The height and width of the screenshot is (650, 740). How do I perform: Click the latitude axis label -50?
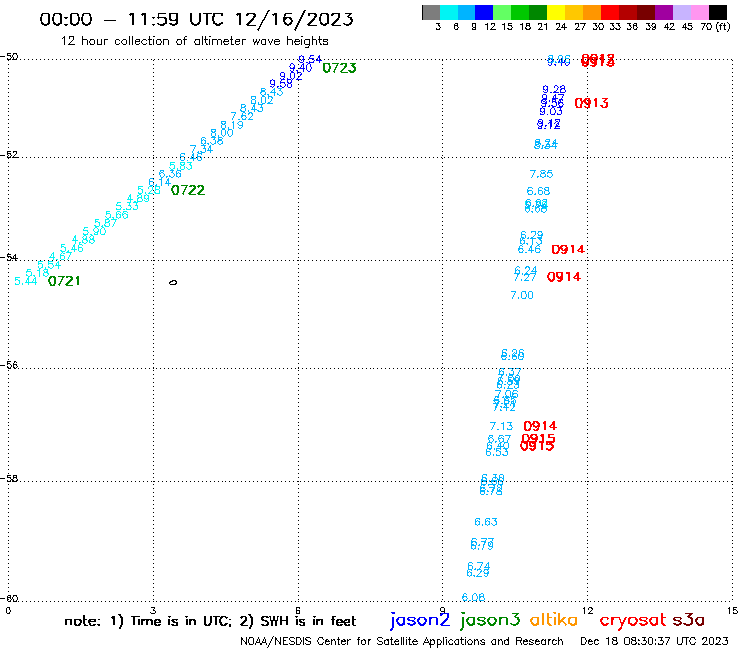tap(9, 57)
